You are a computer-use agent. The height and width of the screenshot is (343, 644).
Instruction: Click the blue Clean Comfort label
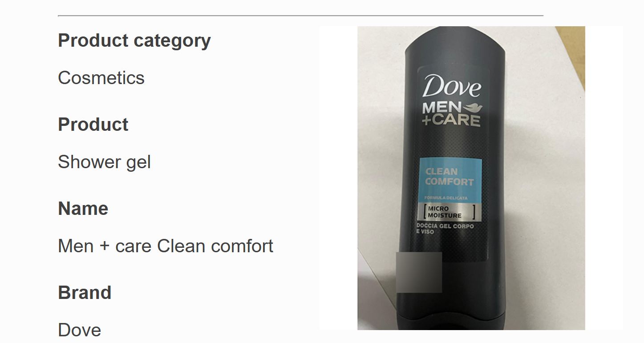(x=451, y=181)
